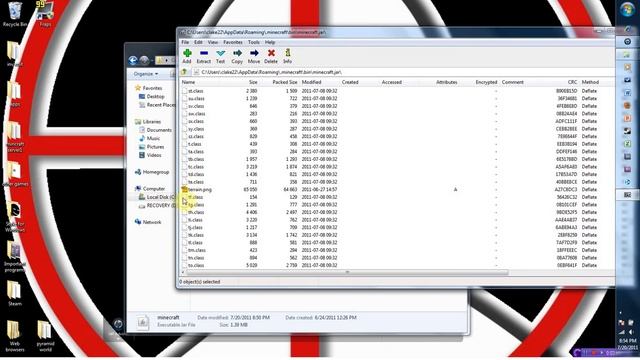Select the td.class file row
Screen dimensions: 640x360
(396, 174)
